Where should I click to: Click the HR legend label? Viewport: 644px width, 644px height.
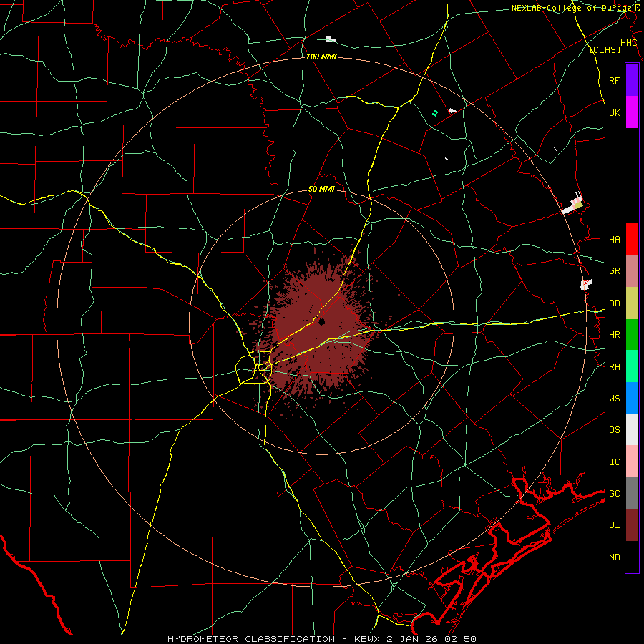615,335
